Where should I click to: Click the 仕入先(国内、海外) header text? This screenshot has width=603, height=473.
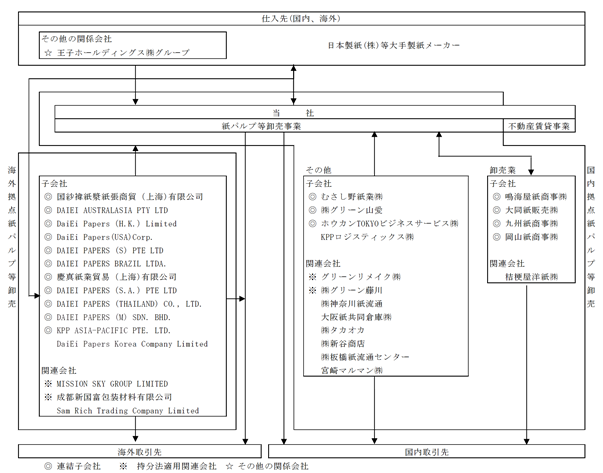301,18
